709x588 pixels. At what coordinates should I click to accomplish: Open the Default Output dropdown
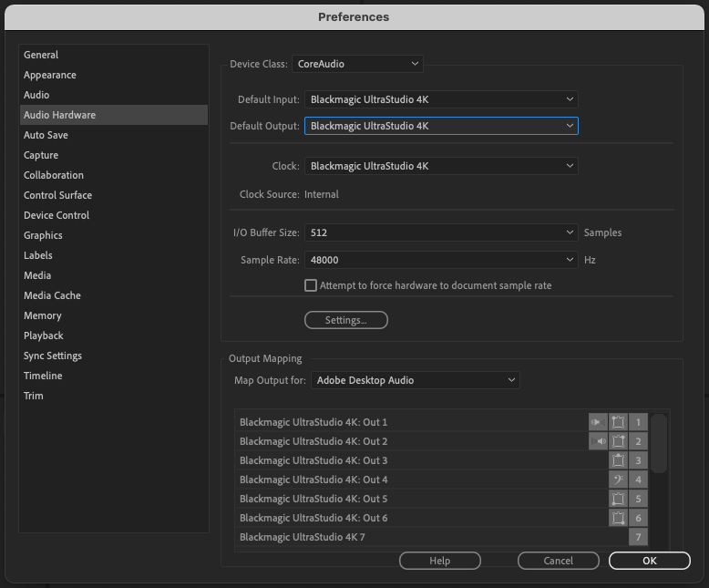coord(441,126)
